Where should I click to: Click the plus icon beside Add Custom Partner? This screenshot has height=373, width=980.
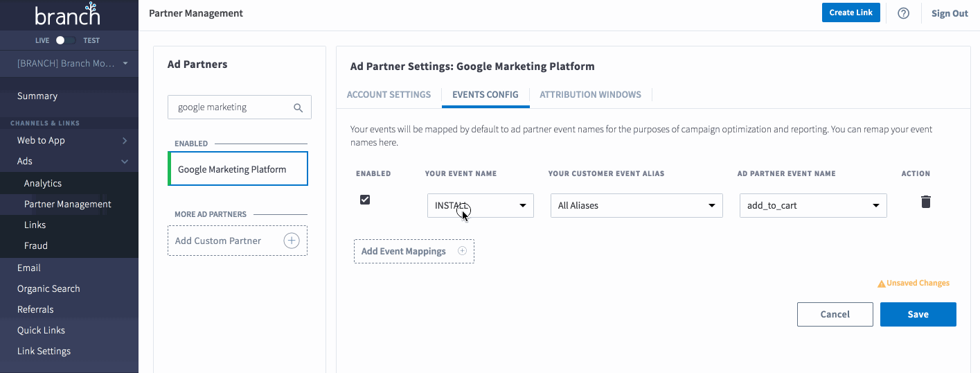coord(292,241)
